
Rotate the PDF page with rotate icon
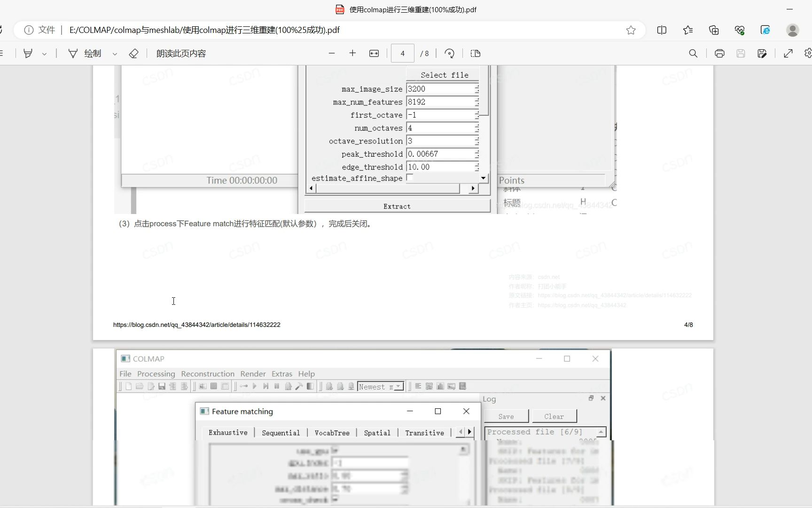[450, 54]
